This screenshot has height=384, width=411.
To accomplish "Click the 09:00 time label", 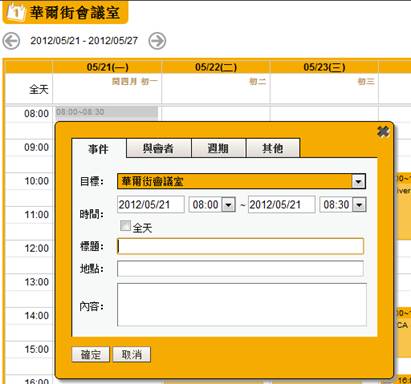I will (36, 147).
